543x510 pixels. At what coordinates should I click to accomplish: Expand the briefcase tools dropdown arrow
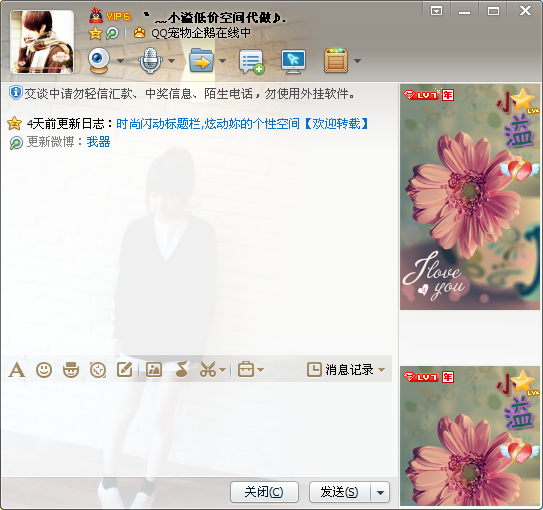(x=261, y=370)
